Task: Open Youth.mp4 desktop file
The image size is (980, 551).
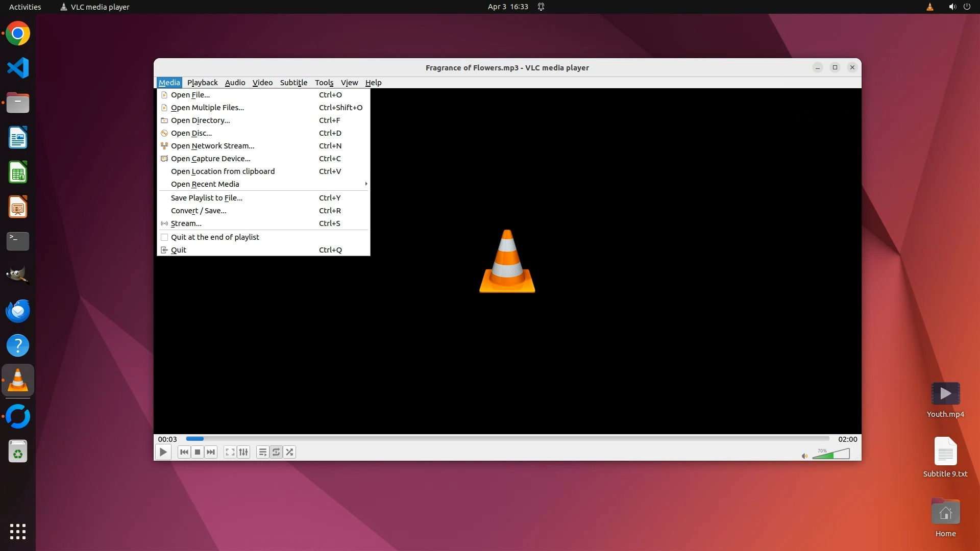Action: (x=945, y=394)
